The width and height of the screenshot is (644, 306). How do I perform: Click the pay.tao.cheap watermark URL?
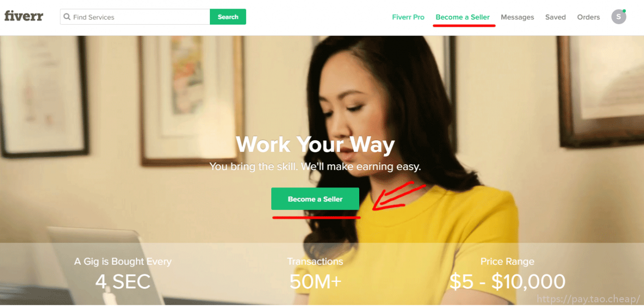coord(588,299)
